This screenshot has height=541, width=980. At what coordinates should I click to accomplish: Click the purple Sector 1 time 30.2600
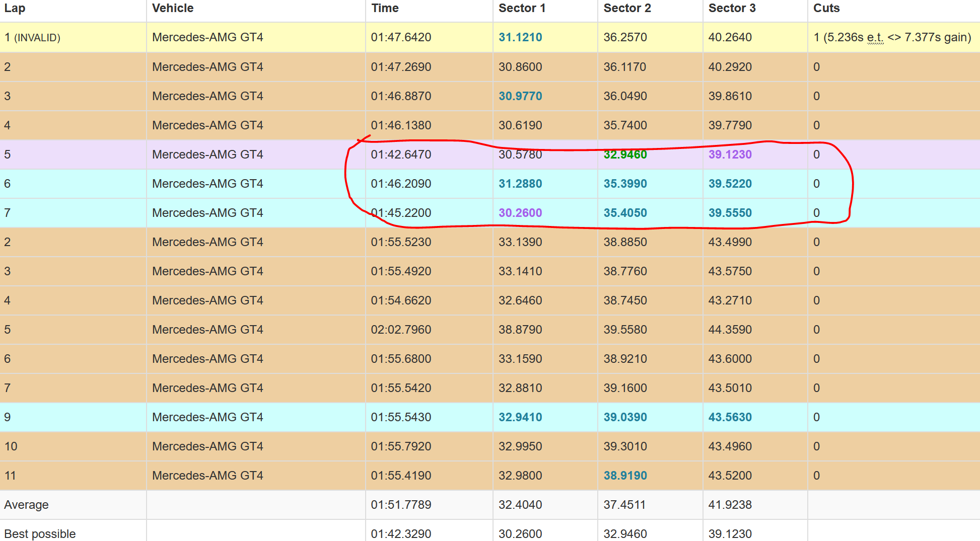coord(520,213)
